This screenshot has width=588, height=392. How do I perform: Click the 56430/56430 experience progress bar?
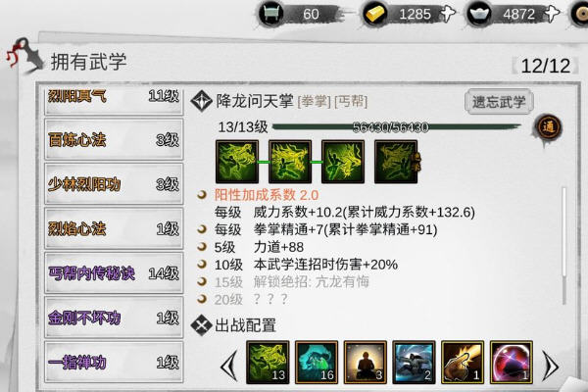[x=397, y=127]
